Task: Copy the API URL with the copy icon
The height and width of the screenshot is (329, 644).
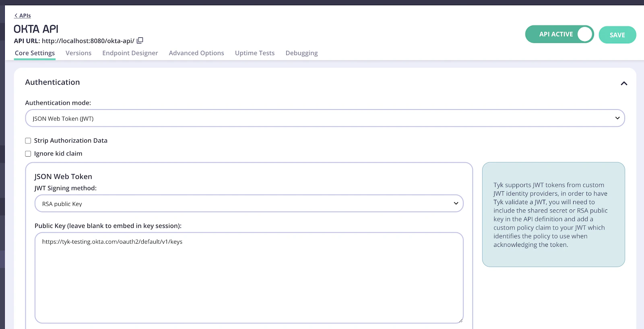Action: 140,40
